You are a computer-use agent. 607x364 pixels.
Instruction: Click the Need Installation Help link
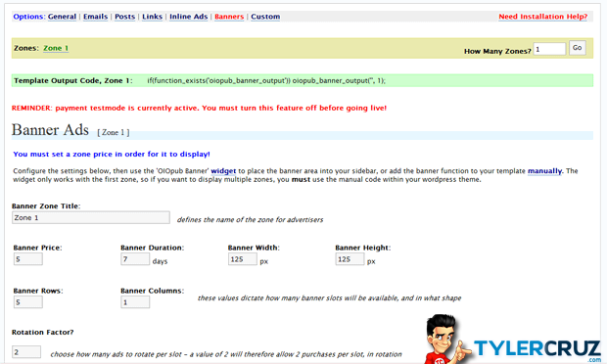542,17
